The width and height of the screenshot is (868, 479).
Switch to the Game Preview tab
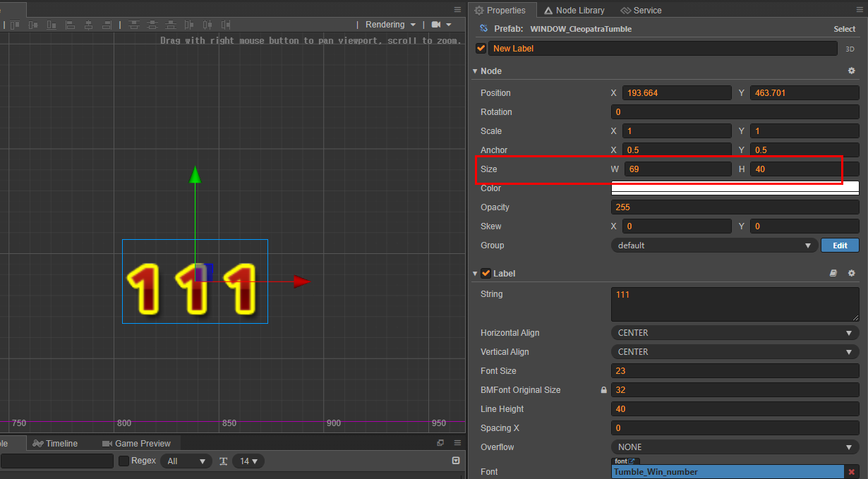click(x=137, y=443)
